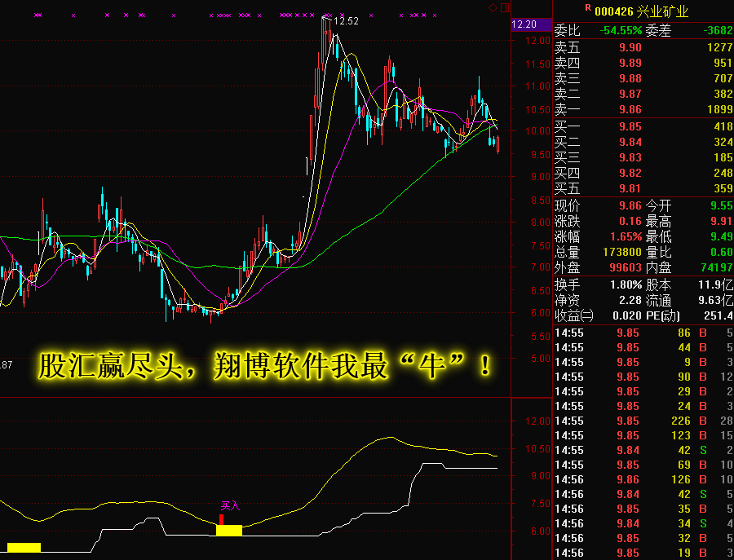Click the 12.52 high price annotation
The width and height of the screenshot is (734, 560).
click(x=346, y=21)
